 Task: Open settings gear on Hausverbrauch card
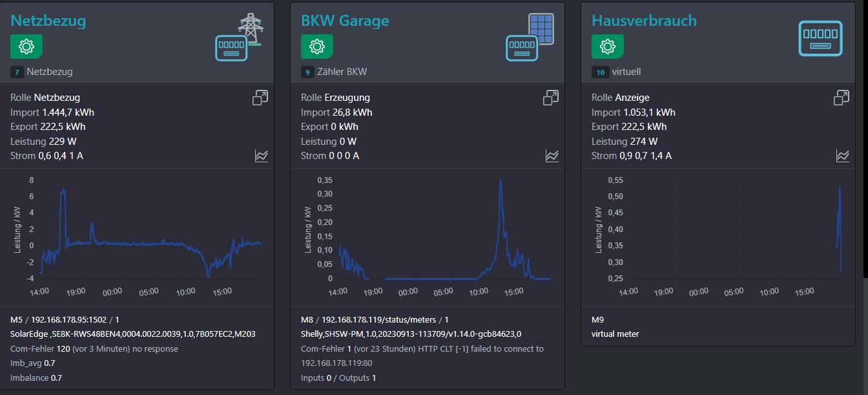(608, 47)
